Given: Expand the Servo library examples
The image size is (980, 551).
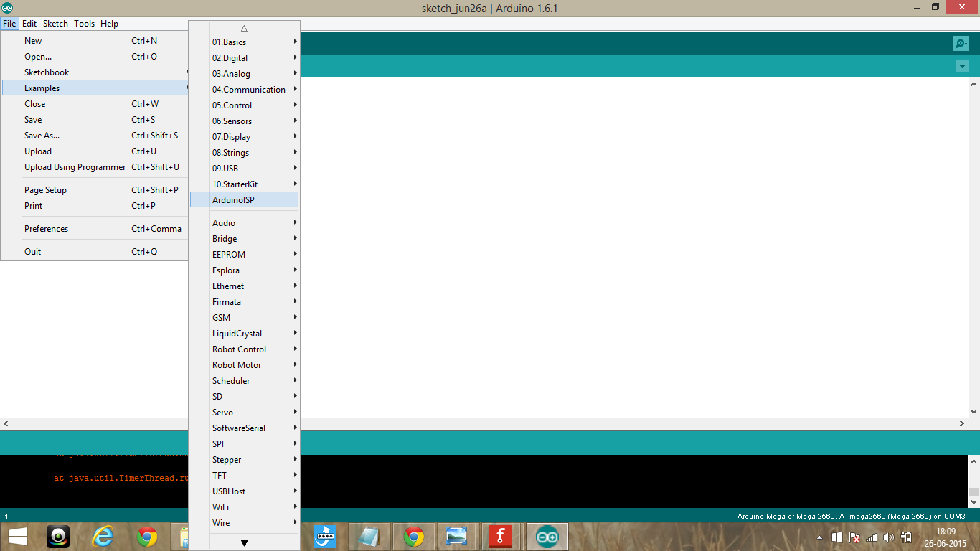Looking at the screenshot, I should 244,413.
